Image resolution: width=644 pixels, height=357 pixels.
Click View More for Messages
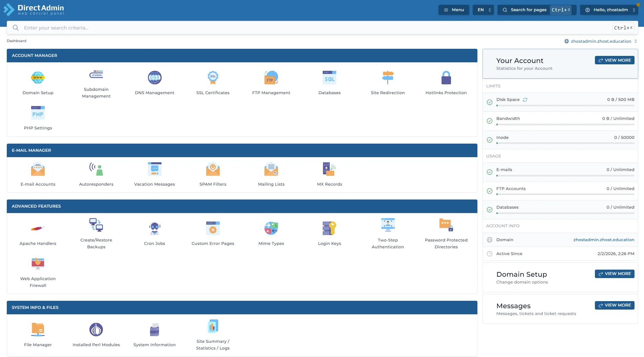[615, 305]
